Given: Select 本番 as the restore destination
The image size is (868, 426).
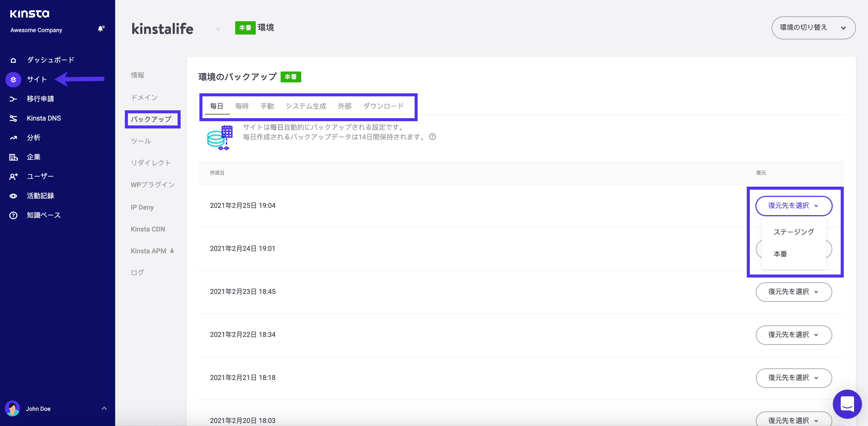Looking at the screenshot, I should tap(781, 254).
